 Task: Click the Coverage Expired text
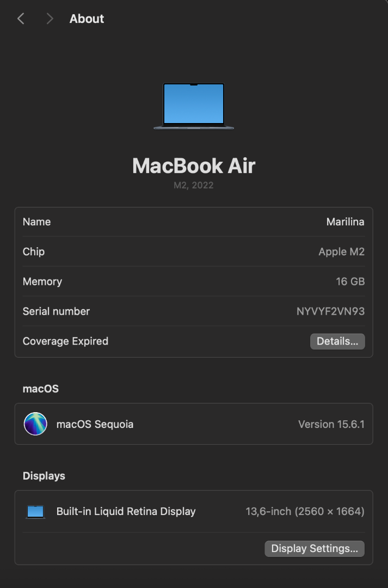pos(66,341)
